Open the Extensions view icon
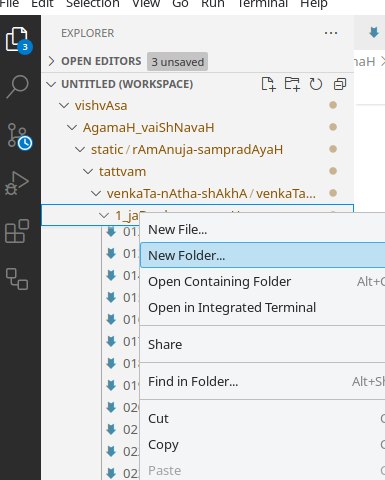The image size is (385, 480). pyautogui.click(x=17, y=231)
